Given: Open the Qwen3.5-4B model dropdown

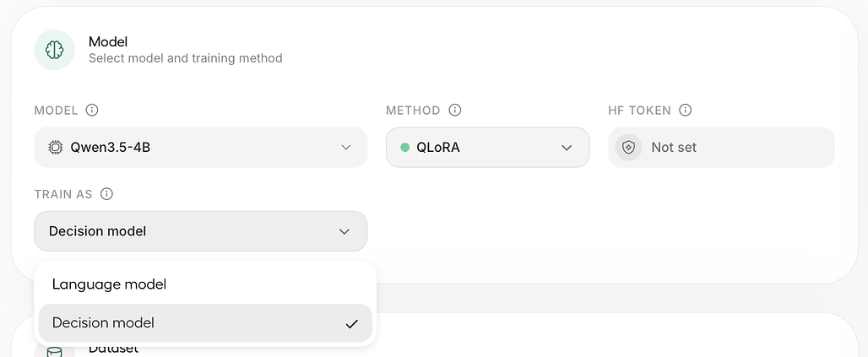Looking at the screenshot, I should [x=200, y=147].
